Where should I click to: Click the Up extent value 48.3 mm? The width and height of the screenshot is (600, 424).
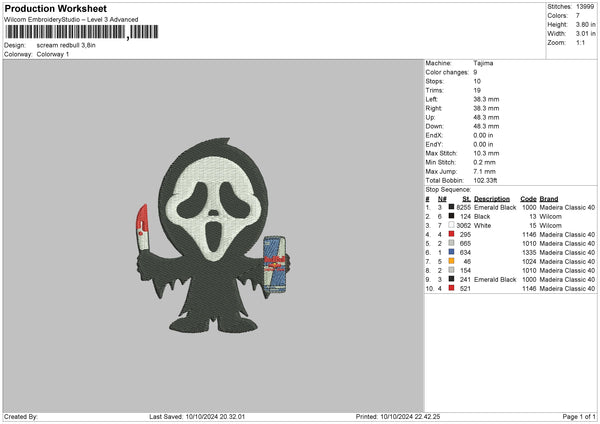coord(486,117)
